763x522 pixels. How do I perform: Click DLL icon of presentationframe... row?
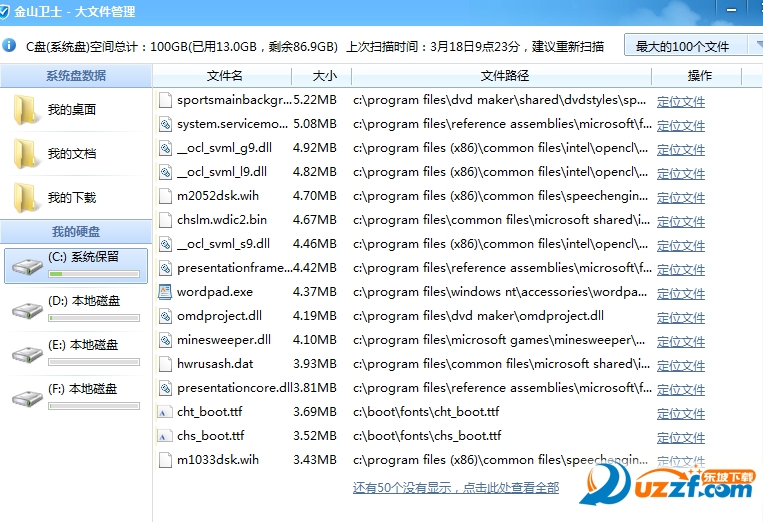point(165,268)
